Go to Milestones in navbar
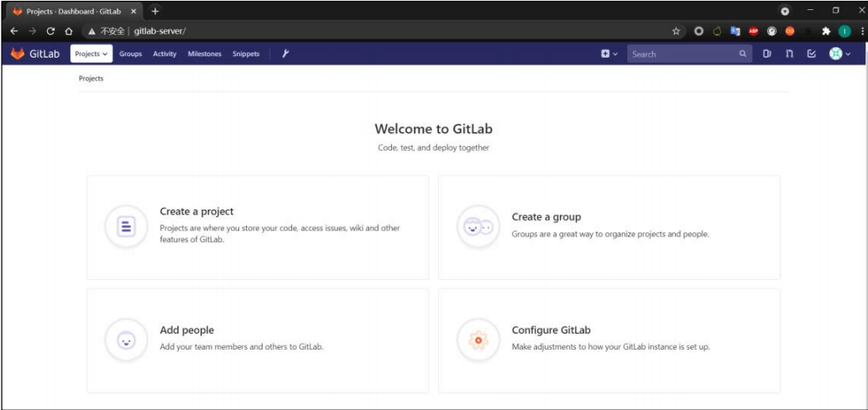Viewport: 868px width, 410px height. 204,54
